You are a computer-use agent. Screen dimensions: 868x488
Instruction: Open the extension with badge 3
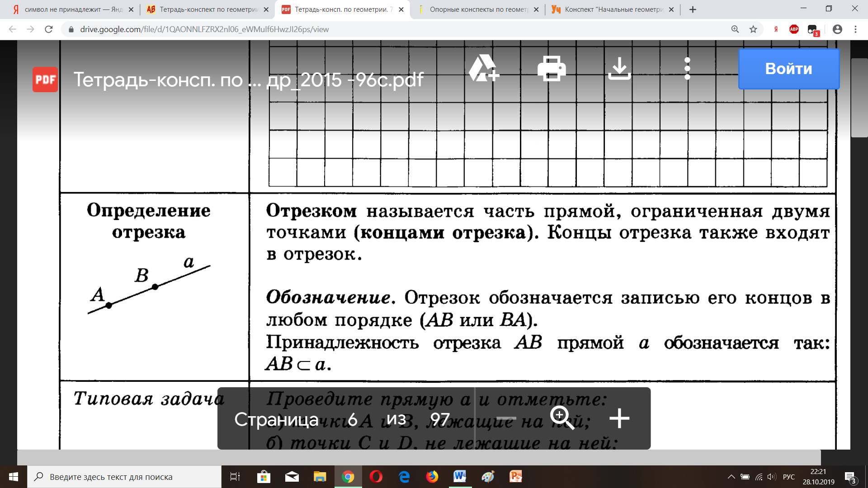tap(813, 30)
